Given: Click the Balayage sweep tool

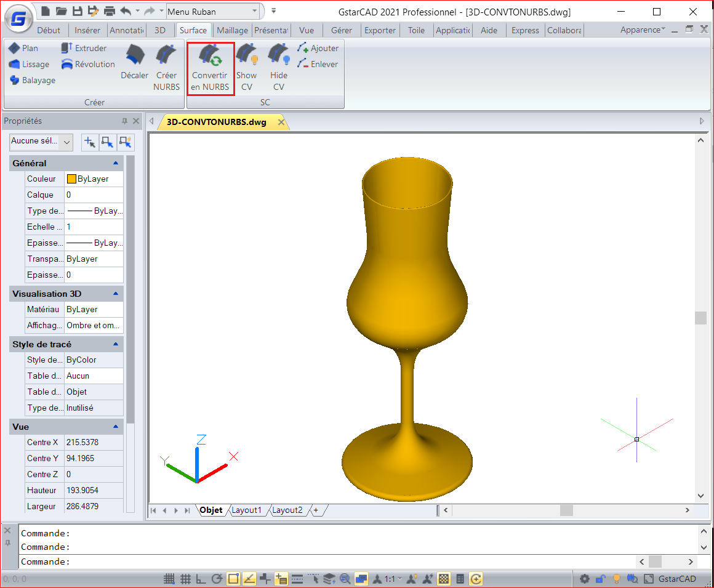Looking at the screenshot, I should pos(33,80).
